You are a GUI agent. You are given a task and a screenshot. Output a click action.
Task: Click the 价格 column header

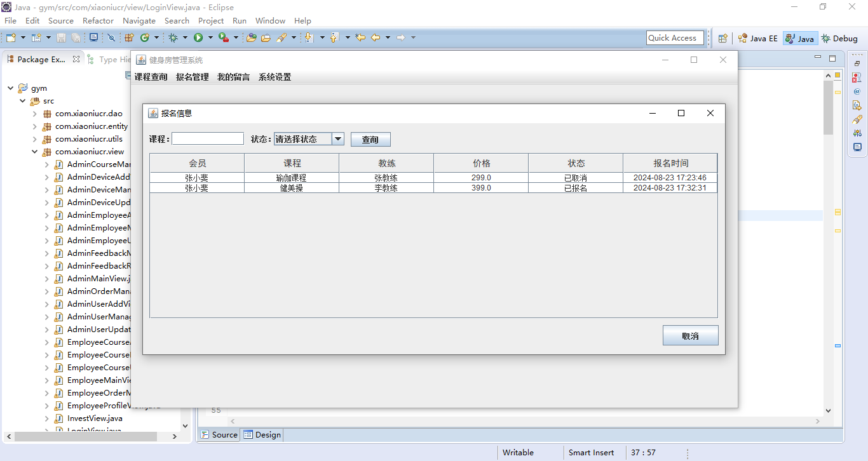coord(481,163)
